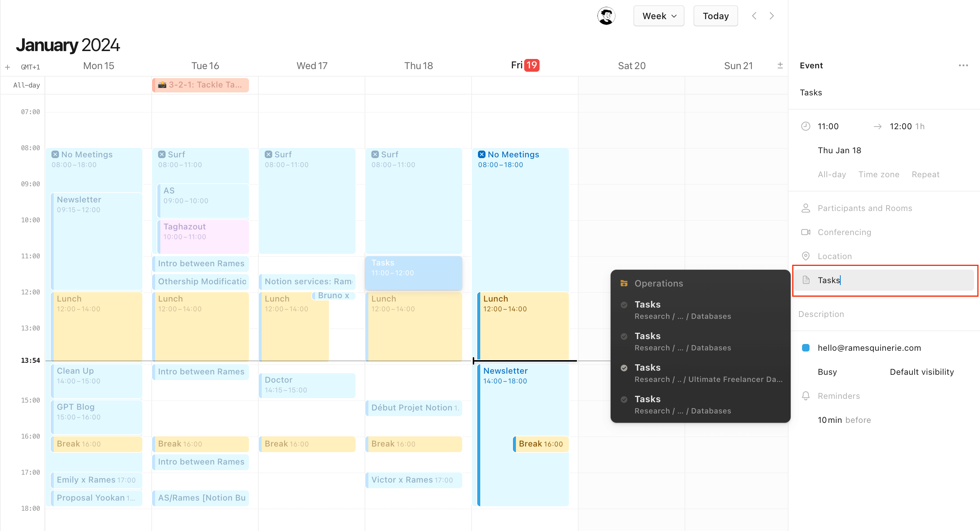The width and height of the screenshot is (980, 531).
Task: Click the location pin icon
Action: [805, 256]
